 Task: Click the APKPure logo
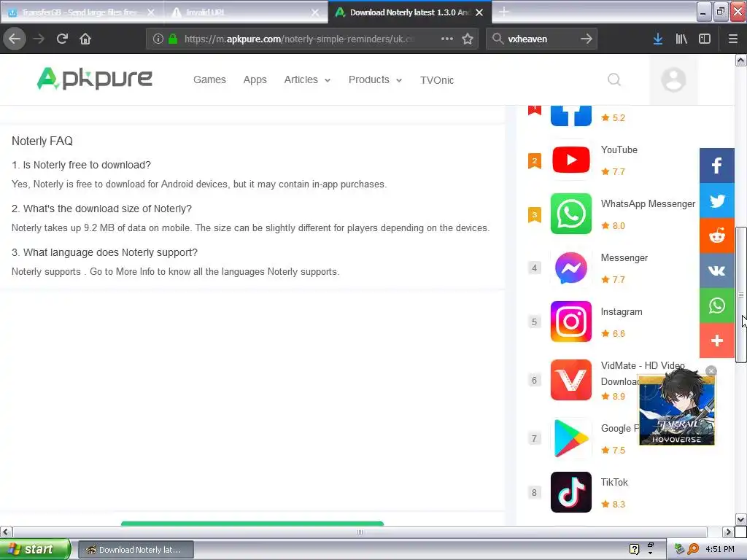(94, 79)
